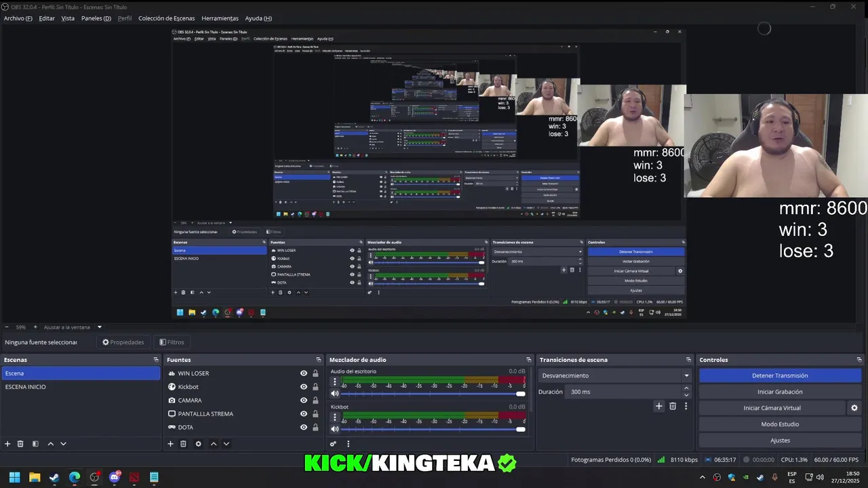Move selected source down in Fuentes

226,444
